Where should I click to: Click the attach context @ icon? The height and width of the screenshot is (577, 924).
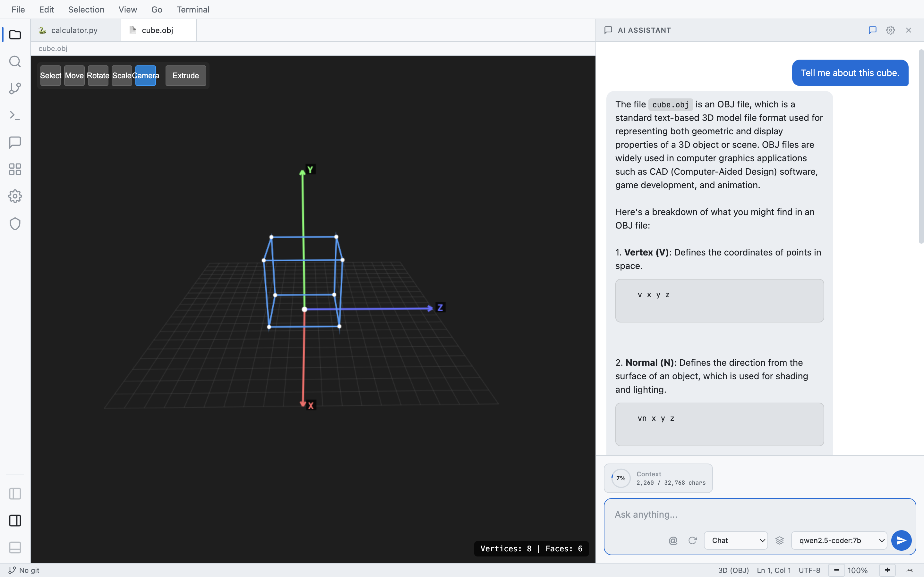[x=673, y=540]
